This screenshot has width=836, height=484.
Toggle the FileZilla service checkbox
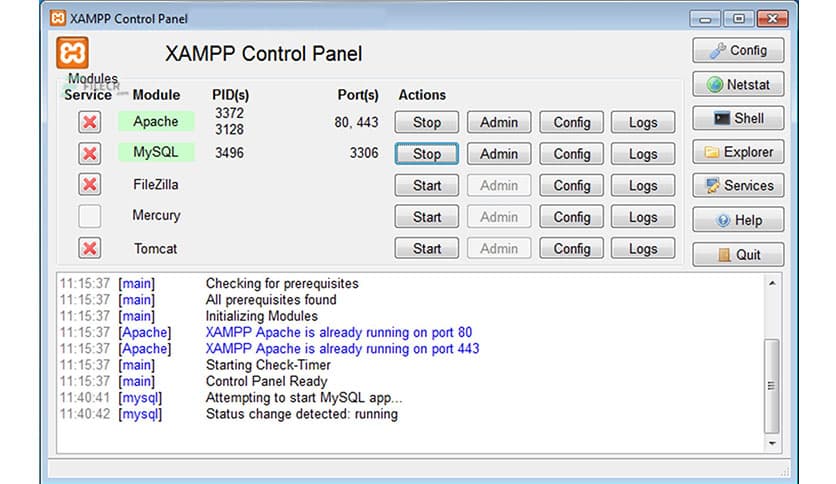90,184
